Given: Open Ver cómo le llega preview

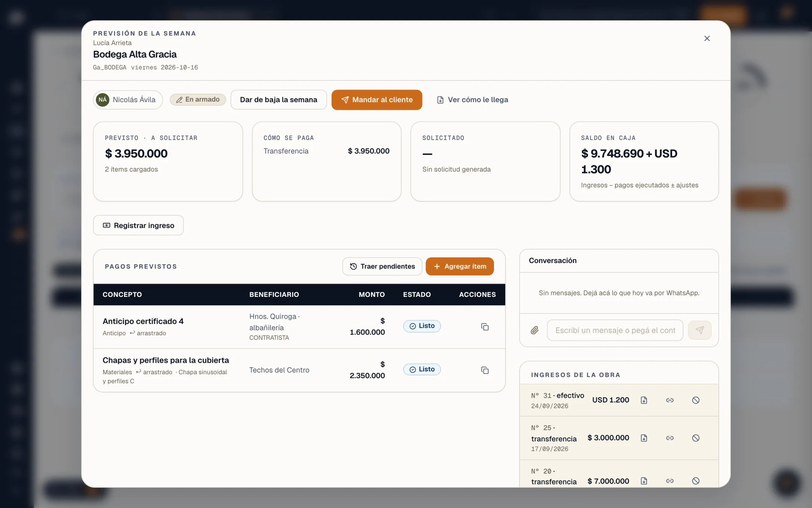Looking at the screenshot, I should 472,100.
